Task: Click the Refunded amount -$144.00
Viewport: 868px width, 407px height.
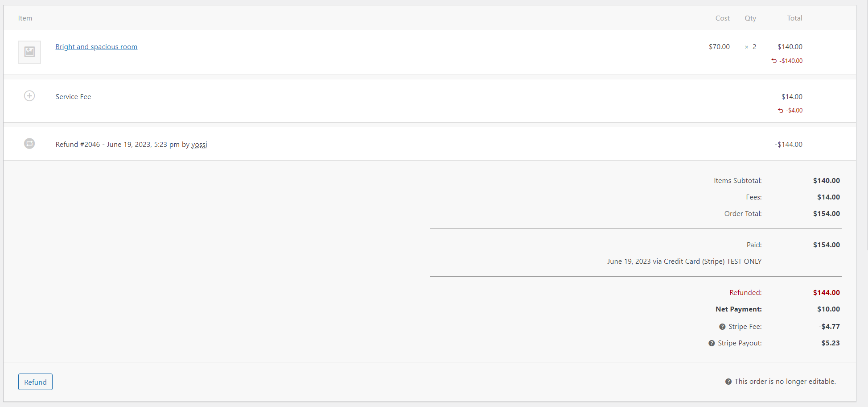Action: tap(825, 292)
